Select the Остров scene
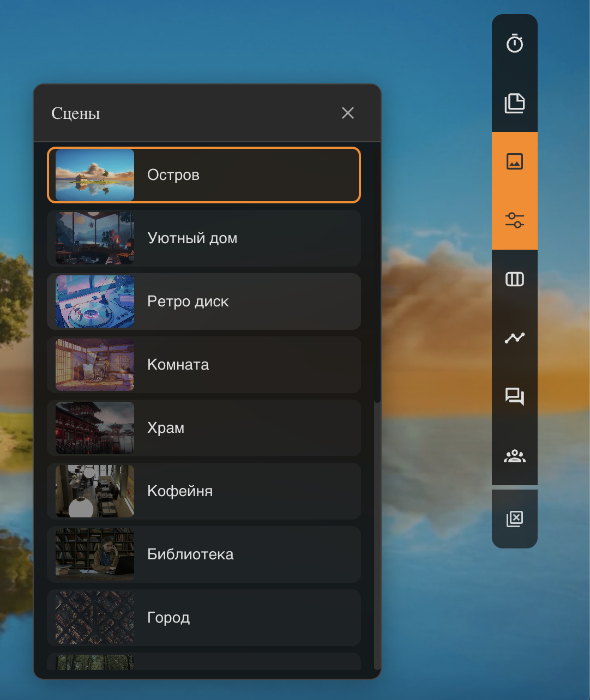590x700 pixels. coord(204,175)
